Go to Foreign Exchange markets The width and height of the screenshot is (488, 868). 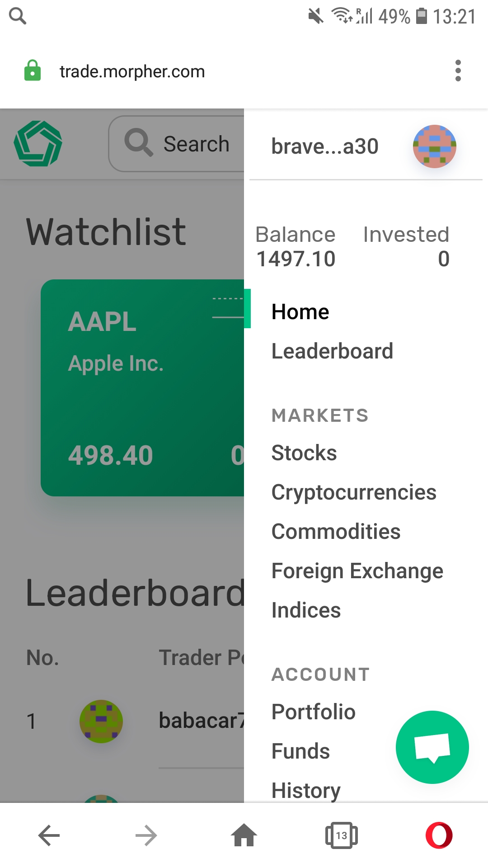(x=357, y=571)
